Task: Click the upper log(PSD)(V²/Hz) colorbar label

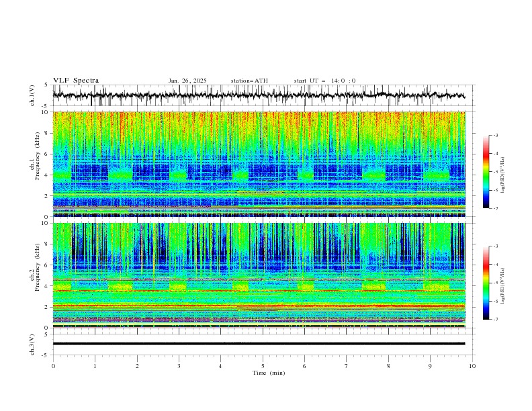Action: tap(502, 175)
